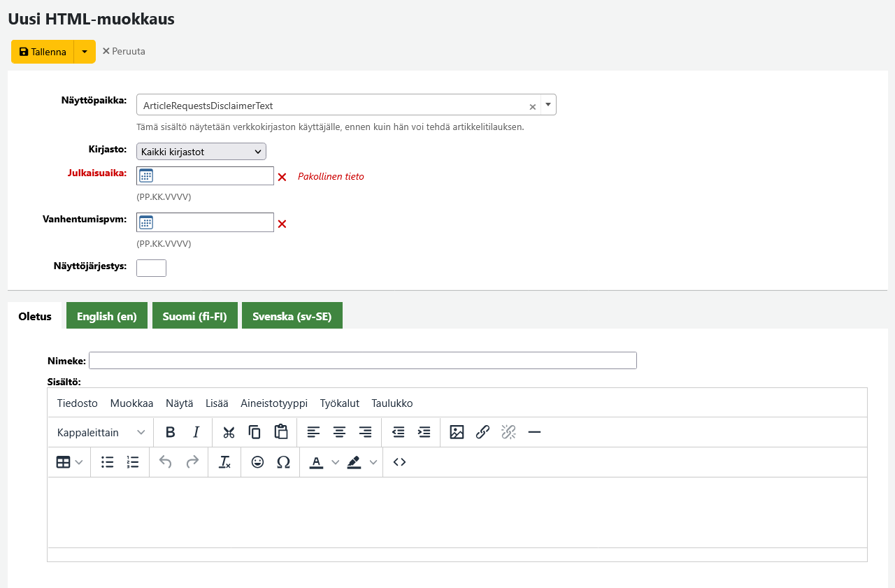Center-align text in the editor
This screenshot has height=588, width=895.
(x=339, y=432)
